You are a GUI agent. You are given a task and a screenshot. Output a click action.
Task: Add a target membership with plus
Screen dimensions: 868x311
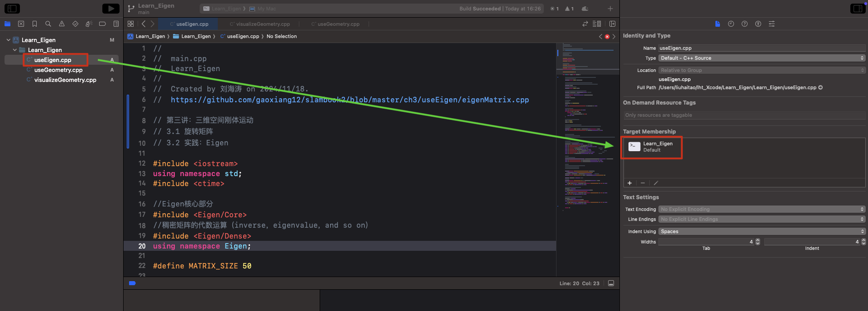[629, 183]
